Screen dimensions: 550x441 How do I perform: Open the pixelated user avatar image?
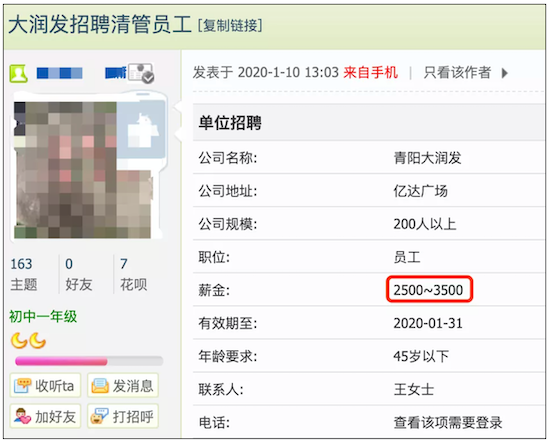coord(88,166)
